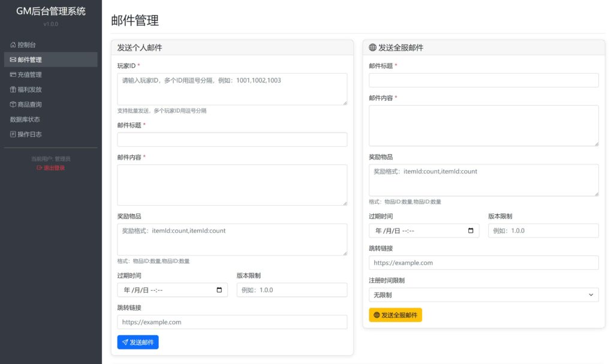The height and width of the screenshot is (364, 614).
Task: Click the gift icon beside 福利发放
Action: coord(13,90)
